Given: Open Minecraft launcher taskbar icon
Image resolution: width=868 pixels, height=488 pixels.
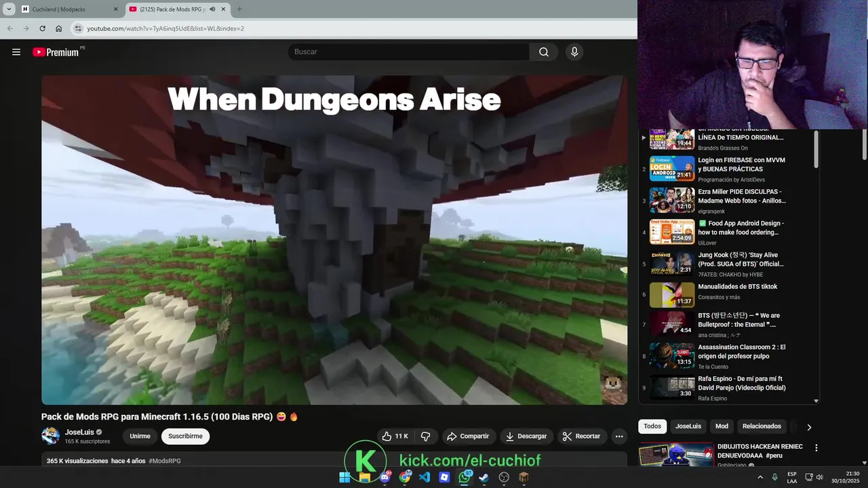Looking at the screenshot, I should tap(524, 477).
